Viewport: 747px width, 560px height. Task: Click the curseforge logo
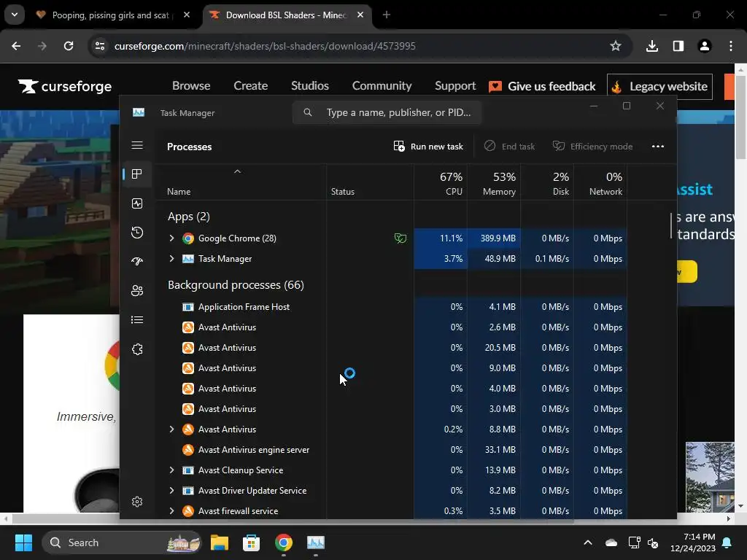pyautogui.click(x=65, y=86)
